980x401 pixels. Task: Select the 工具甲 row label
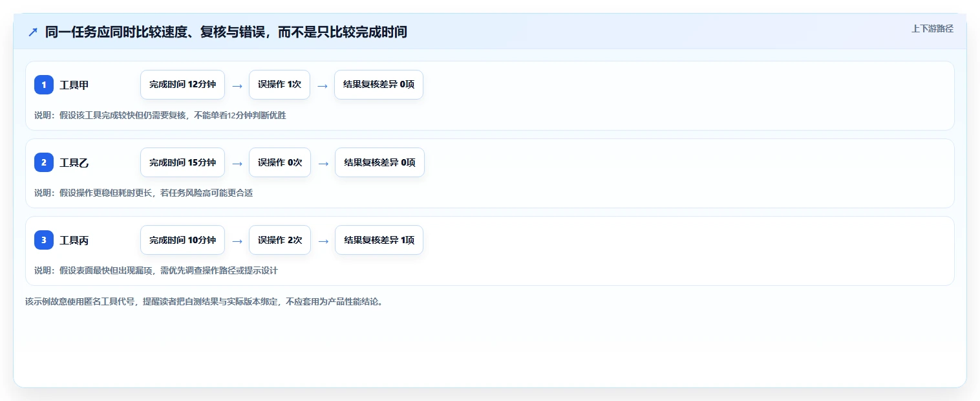pos(74,85)
